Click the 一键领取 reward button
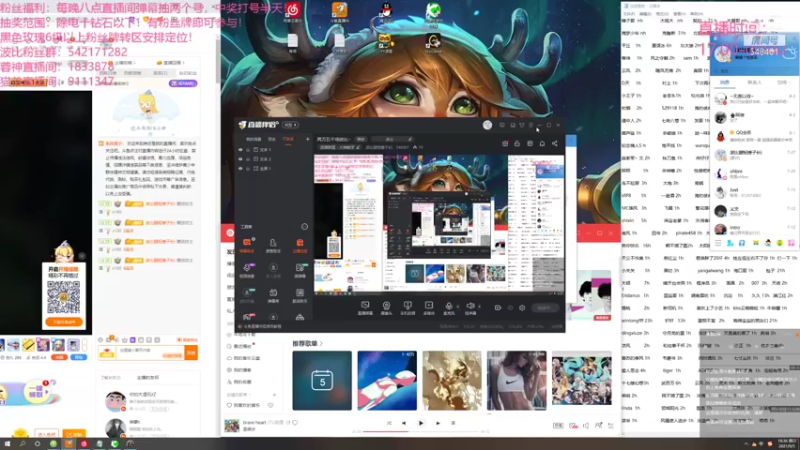Image resolution: width=800 pixels, height=450 pixels. [x=36, y=392]
